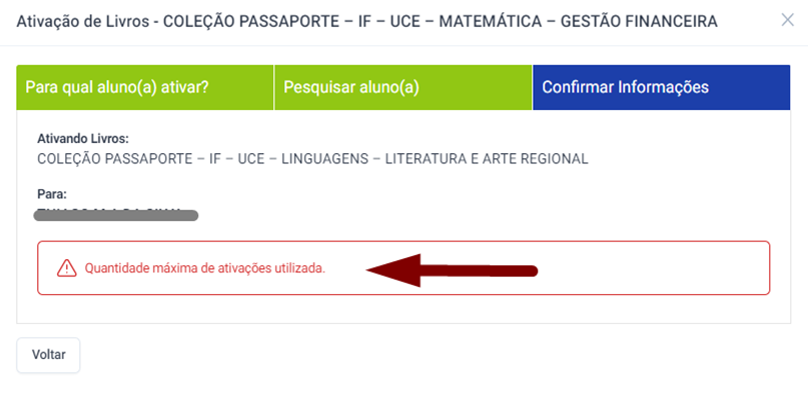Click the red warning triangle icon
Image resolution: width=808 pixels, height=399 pixels.
click(x=66, y=269)
